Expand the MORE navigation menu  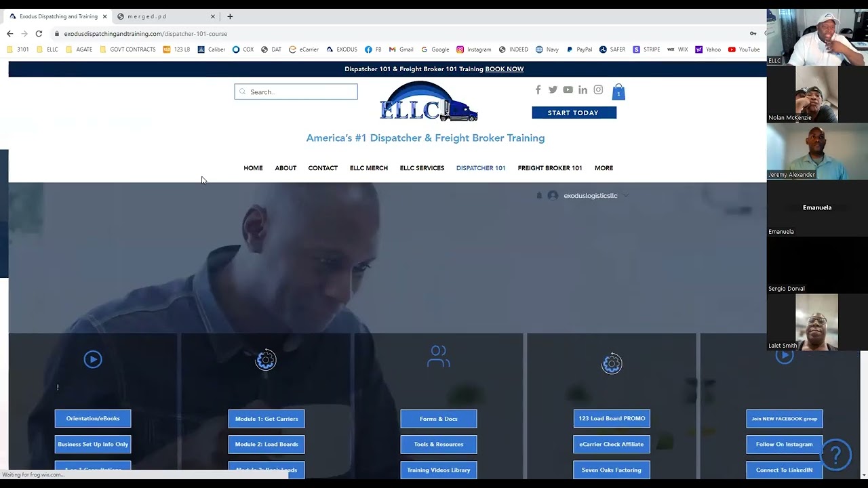pyautogui.click(x=604, y=168)
